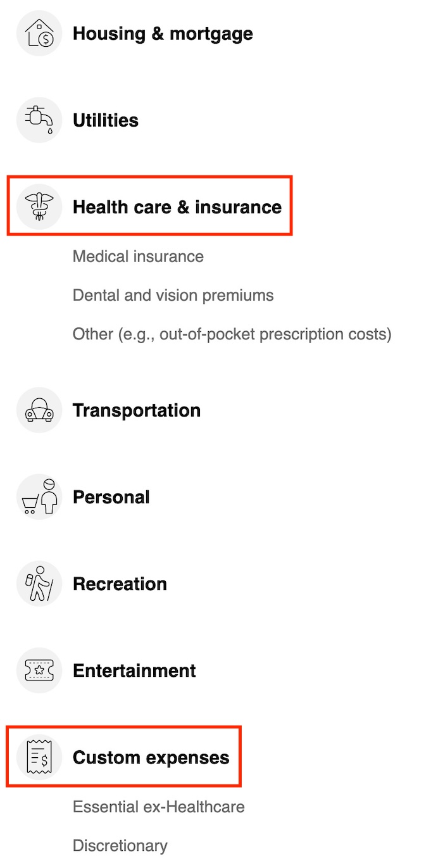Click the hiker Recreation icon
Screen dimensions: 443x868
tap(39, 584)
